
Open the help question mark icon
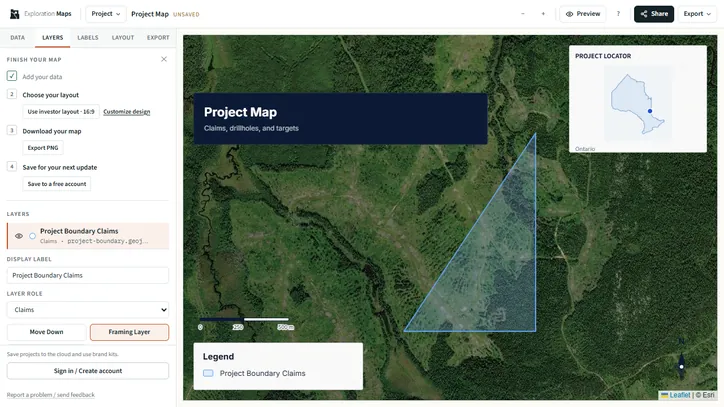pos(618,14)
